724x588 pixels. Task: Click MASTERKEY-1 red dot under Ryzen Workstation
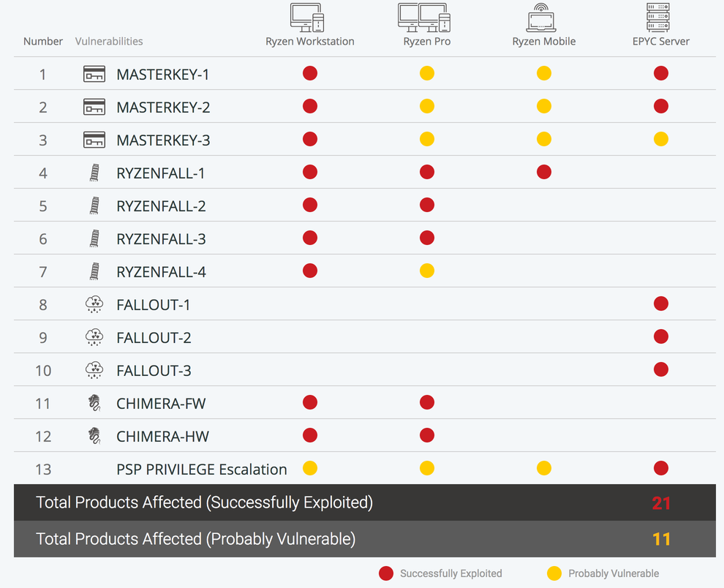[310, 73]
